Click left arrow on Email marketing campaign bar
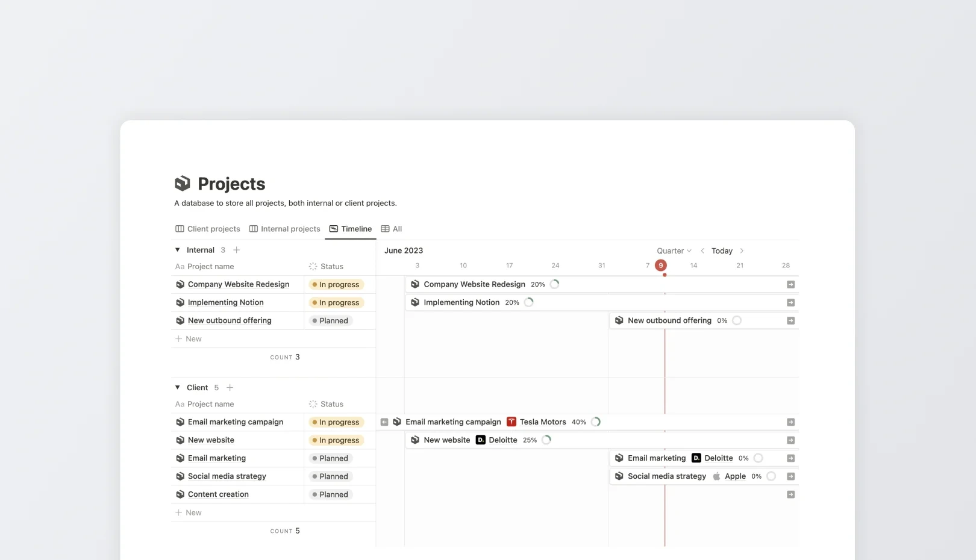This screenshot has height=560, width=976. 384,422
